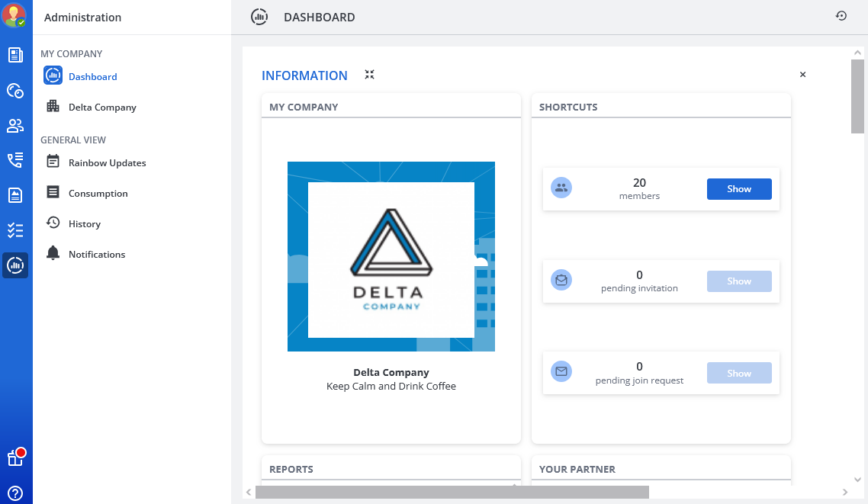Open the History menu entry
868x504 pixels.
tap(84, 224)
